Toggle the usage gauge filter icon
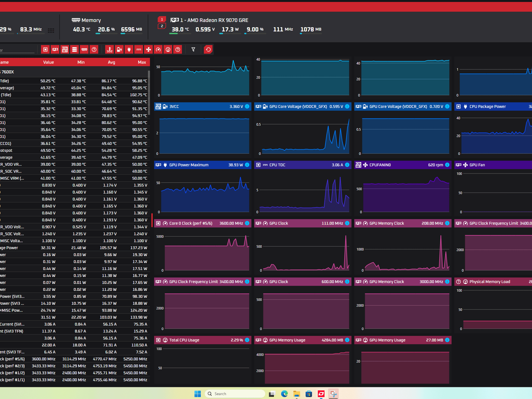The image size is (532, 399). [x=168, y=49]
